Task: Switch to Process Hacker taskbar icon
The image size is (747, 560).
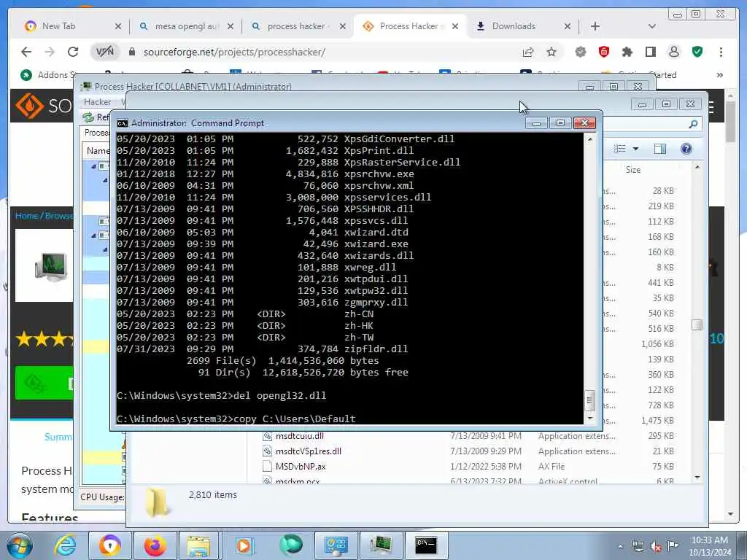Action: point(380,545)
